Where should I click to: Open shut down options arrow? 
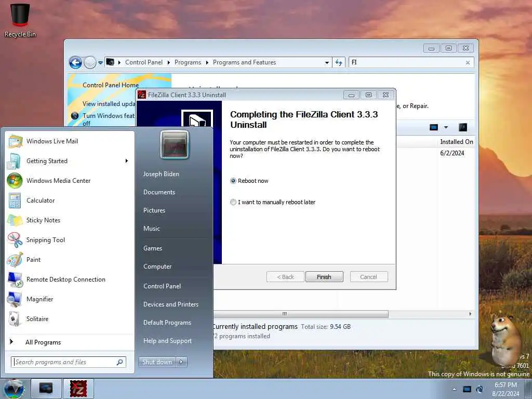[181, 362]
